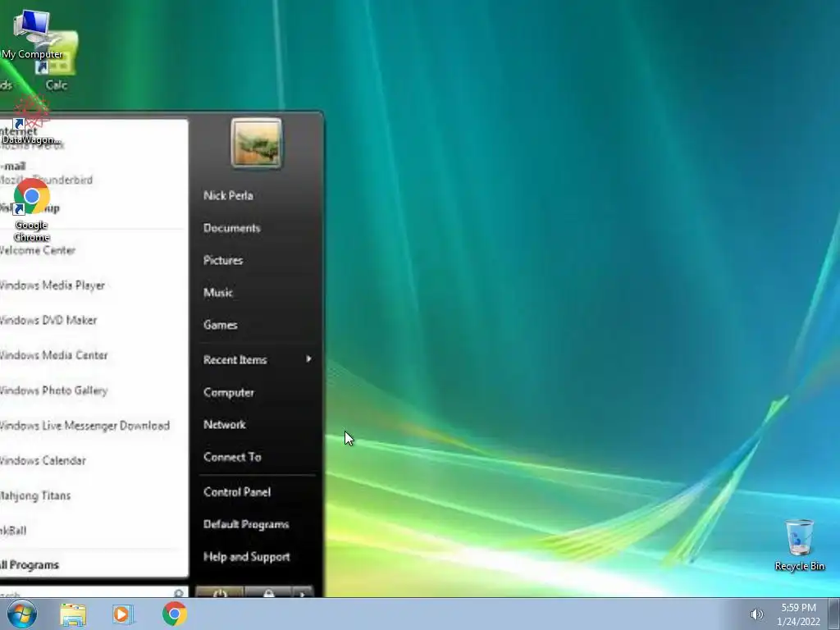Open Computer from the Start menu
Screen dimensions: 840x630
pyautogui.click(x=229, y=392)
